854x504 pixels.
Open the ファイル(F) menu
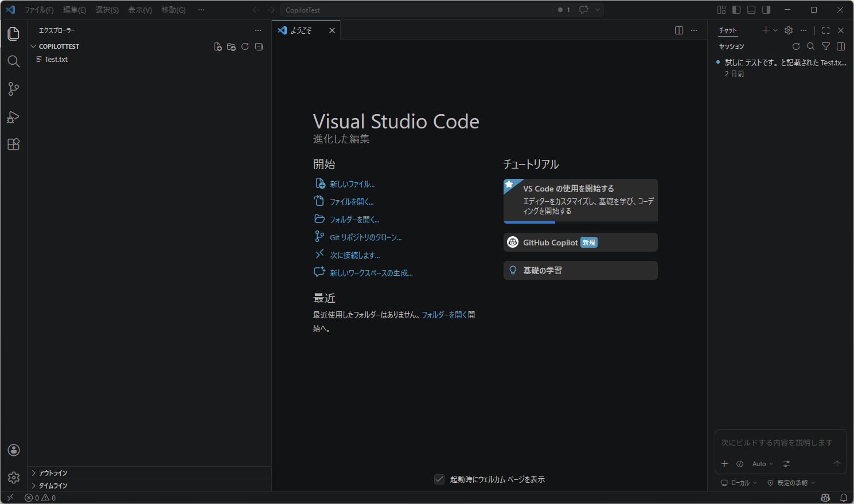(x=39, y=10)
